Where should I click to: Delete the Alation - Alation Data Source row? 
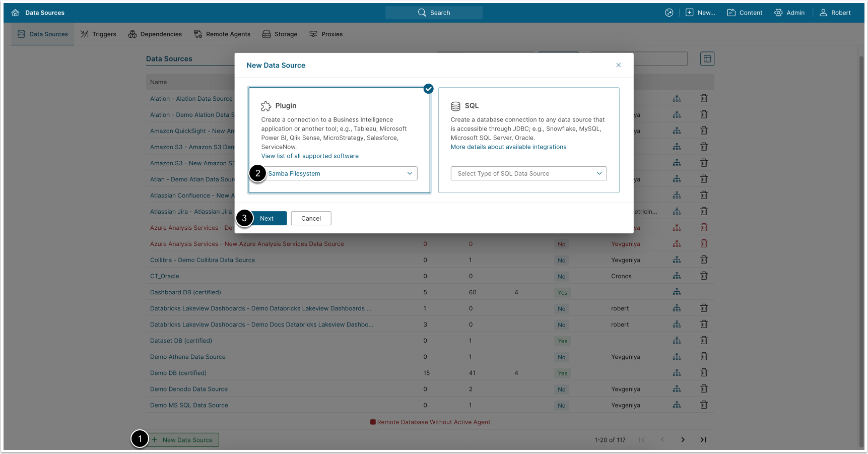[704, 98]
